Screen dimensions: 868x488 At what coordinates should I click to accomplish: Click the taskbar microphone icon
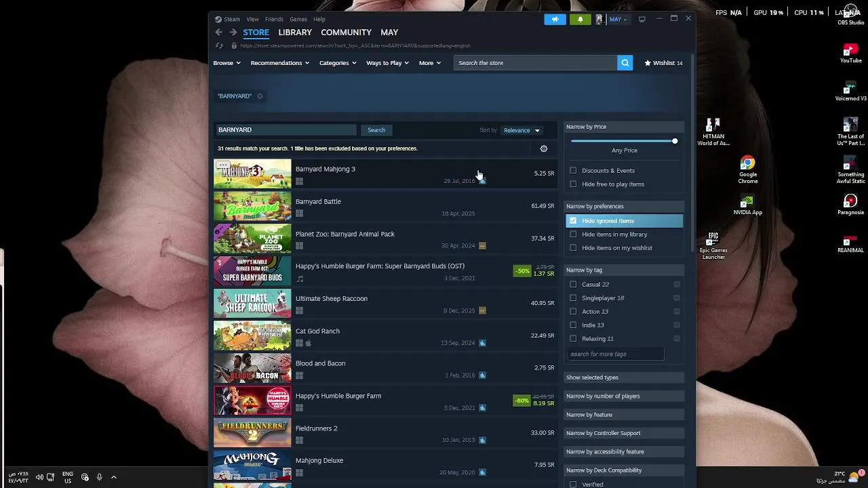click(99, 477)
